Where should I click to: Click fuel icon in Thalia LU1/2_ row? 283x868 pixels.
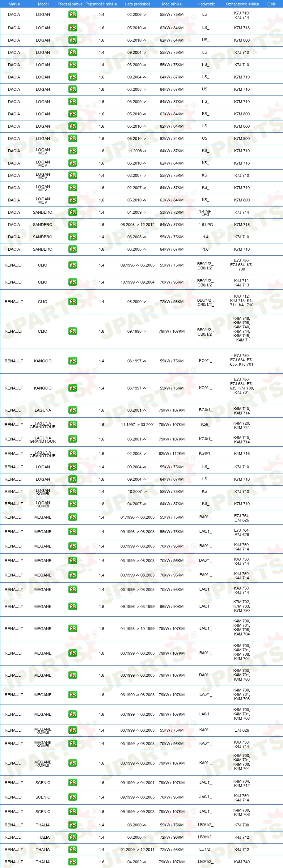[72, 850]
